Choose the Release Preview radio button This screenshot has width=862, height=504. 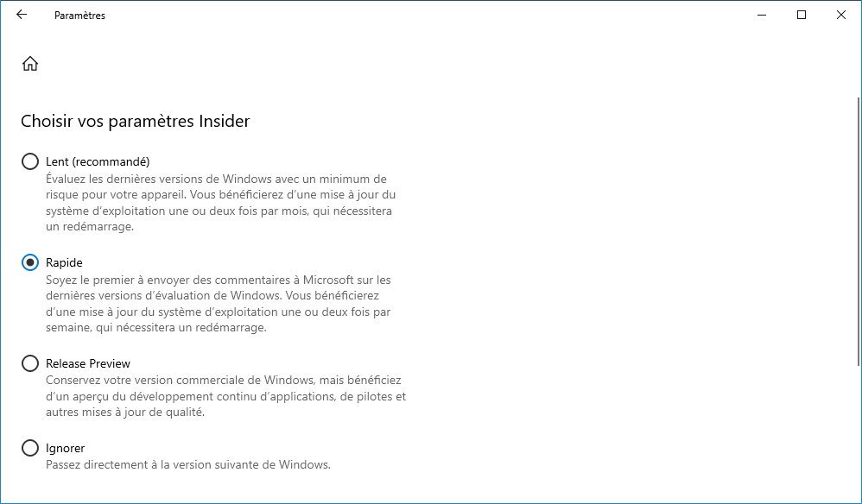pyautogui.click(x=30, y=363)
